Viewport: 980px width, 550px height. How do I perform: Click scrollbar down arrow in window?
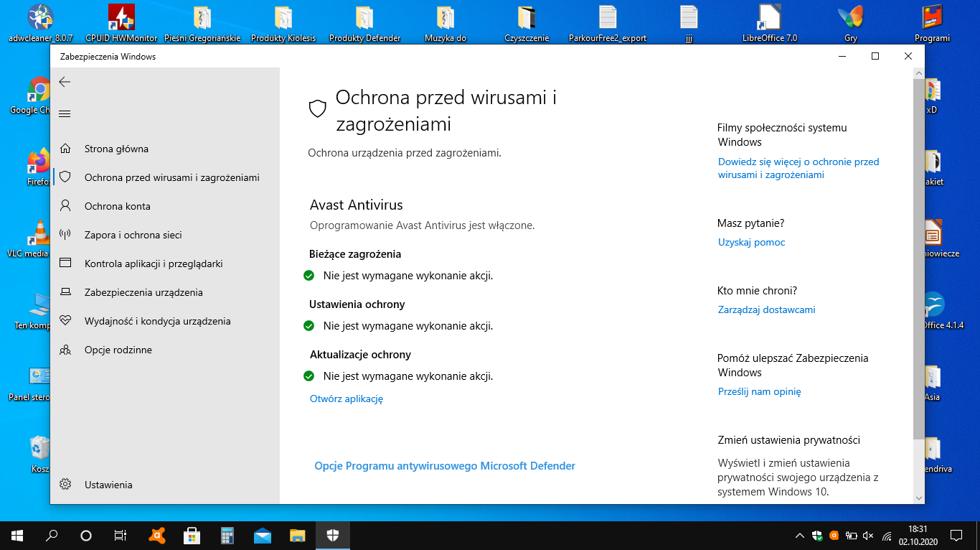(919, 498)
